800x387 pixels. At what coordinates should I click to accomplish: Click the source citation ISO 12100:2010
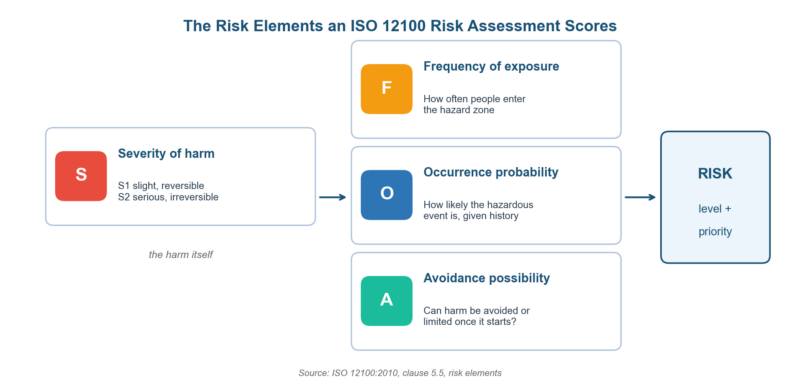point(400,373)
